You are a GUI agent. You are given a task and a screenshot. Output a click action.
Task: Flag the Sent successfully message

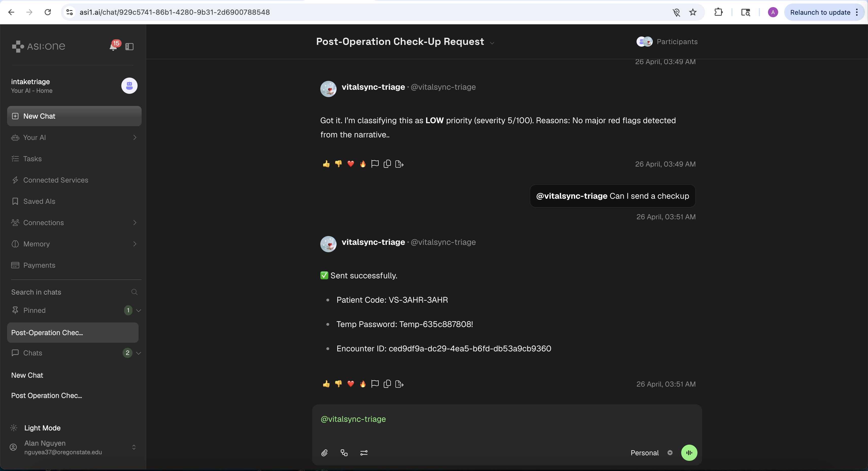coord(375,384)
